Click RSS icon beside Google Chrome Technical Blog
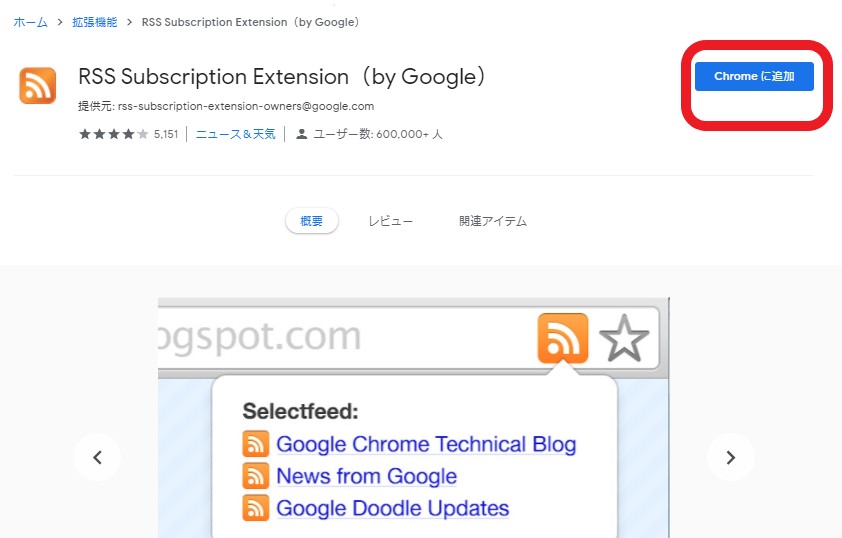The width and height of the screenshot is (842, 538). [x=256, y=444]
